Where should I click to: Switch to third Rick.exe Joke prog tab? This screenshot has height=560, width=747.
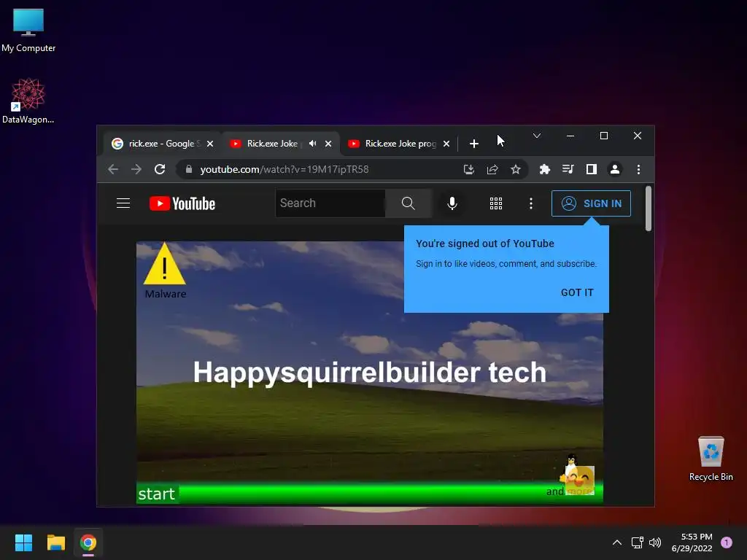point(400,144)
